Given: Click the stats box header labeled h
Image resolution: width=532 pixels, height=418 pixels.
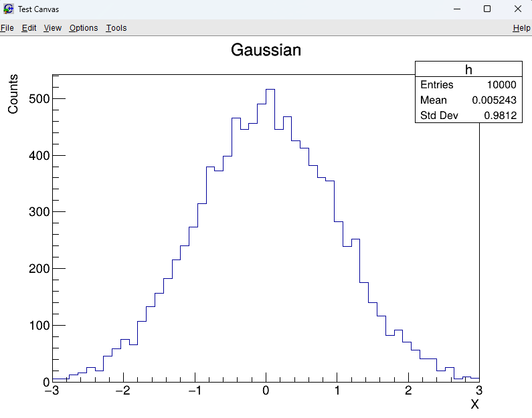Looking at the screenshot, I should pos(468,70).
